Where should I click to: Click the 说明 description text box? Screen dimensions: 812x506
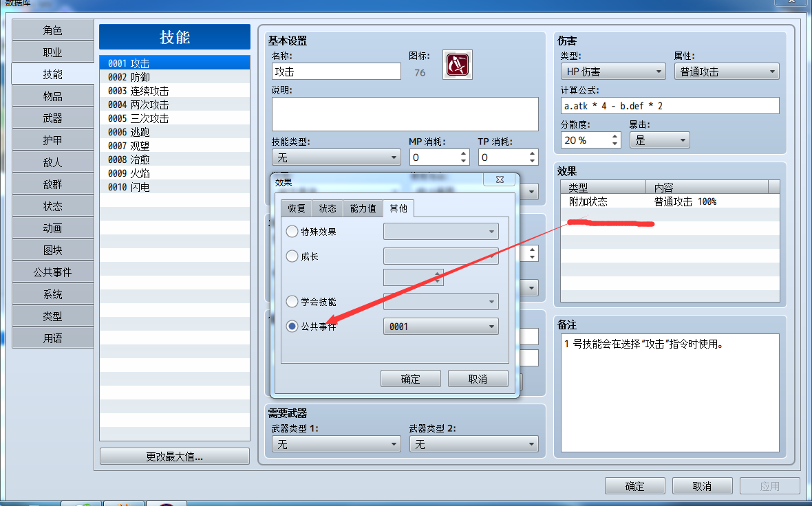pyautogui.click(x=405, y=114)
